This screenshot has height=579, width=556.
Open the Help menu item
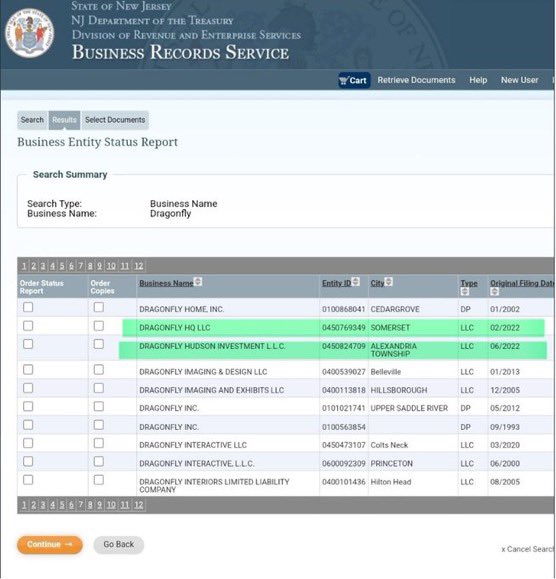click(x=478, y=80)
